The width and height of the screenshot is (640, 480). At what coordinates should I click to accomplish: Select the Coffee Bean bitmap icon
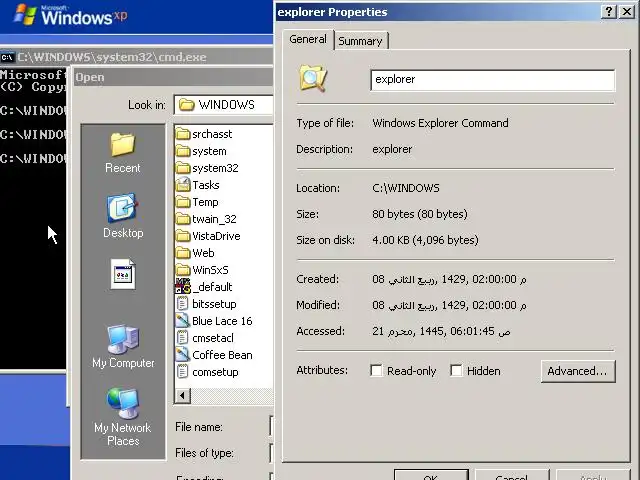(182, 355)
